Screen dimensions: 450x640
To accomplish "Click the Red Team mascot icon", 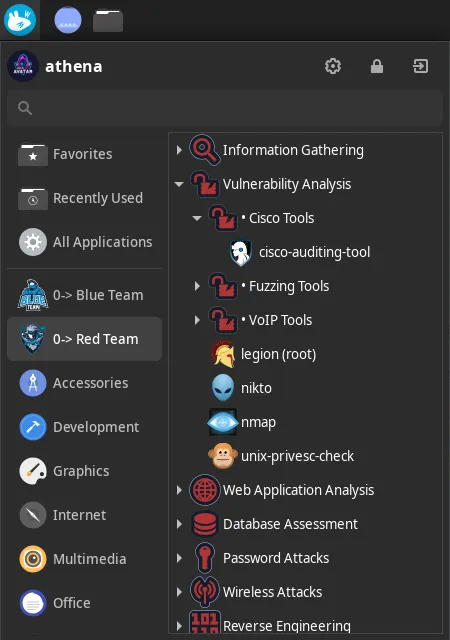I will (33, 339).
